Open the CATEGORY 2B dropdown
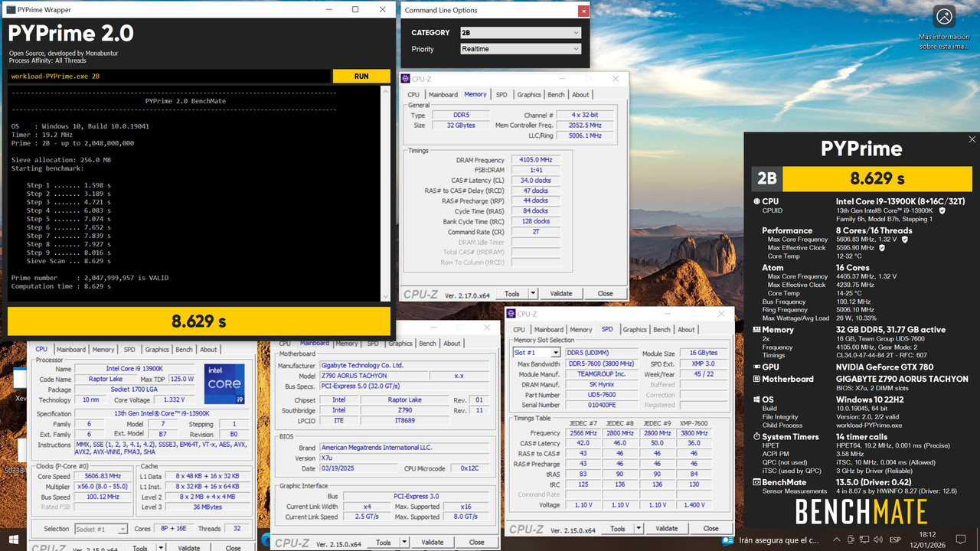 [520, 33]
